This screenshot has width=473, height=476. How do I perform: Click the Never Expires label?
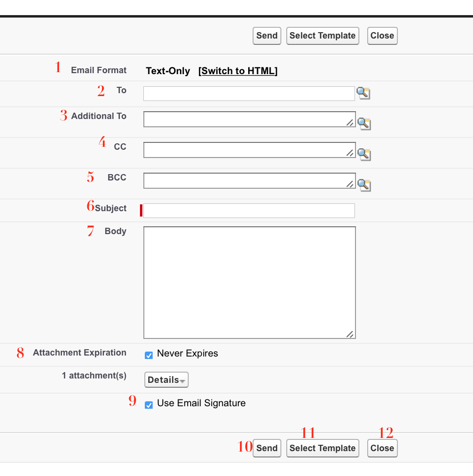[x=187, y=354]
